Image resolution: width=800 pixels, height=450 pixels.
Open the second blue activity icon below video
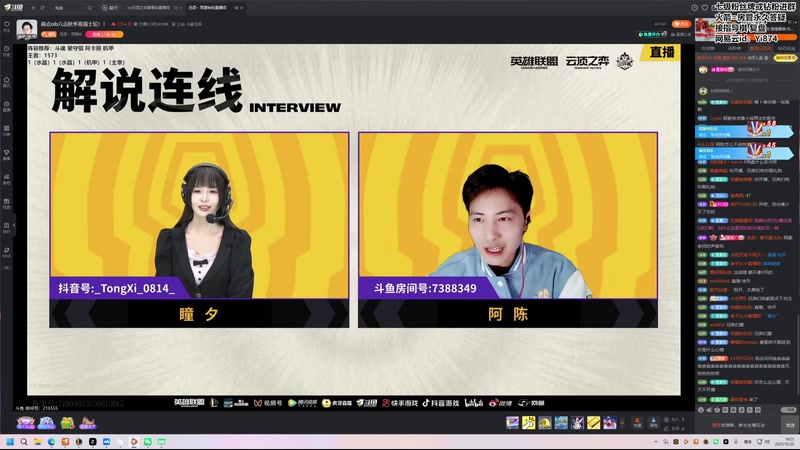pos(46,423)
